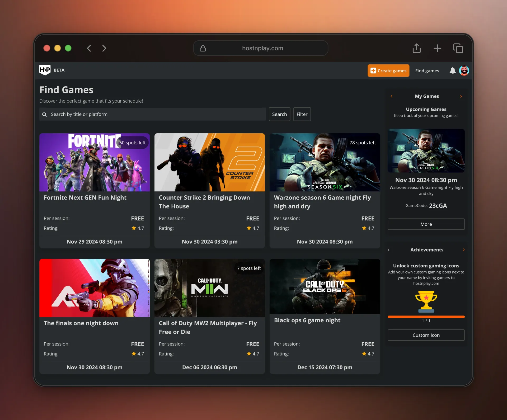Show tab overview icon in browser
The width and height of the screenshot is (507, 420).
[x=458, y=48]
